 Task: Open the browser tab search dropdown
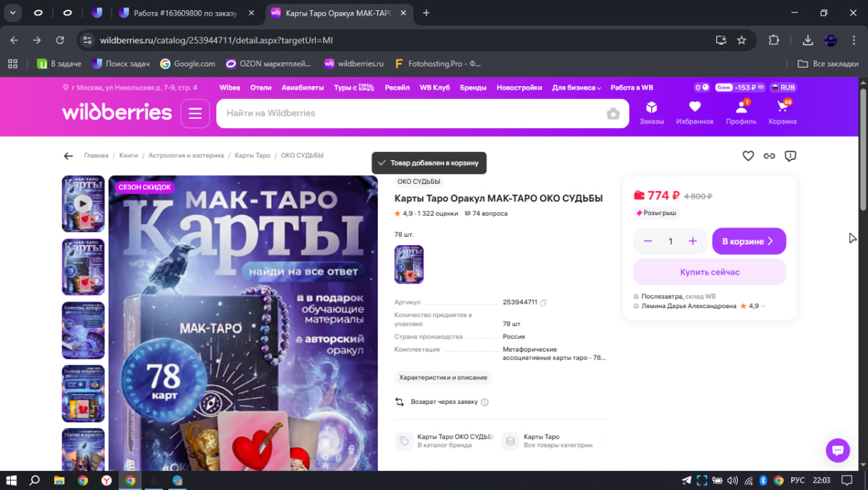click(13, 13)
